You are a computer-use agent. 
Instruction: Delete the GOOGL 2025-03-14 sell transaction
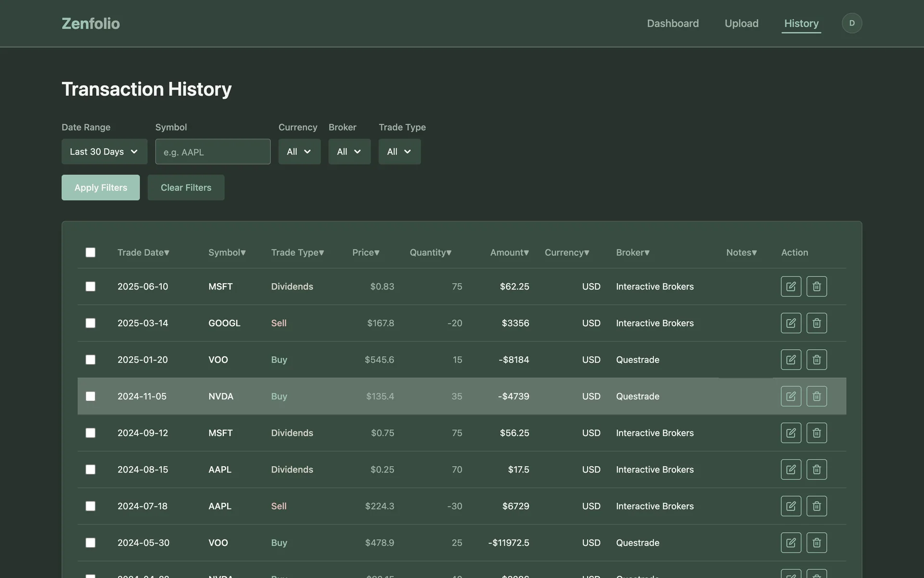click(817, 323)
